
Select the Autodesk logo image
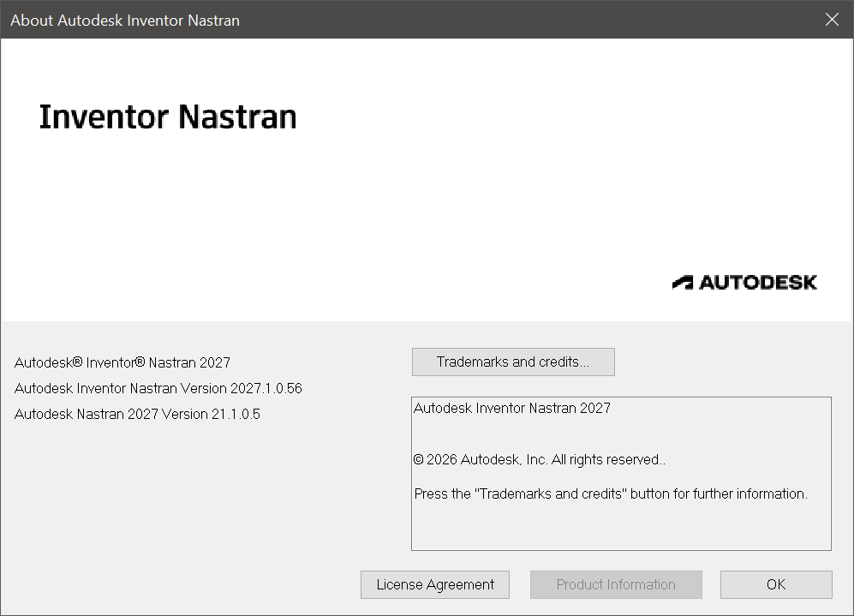click(744, 282)
